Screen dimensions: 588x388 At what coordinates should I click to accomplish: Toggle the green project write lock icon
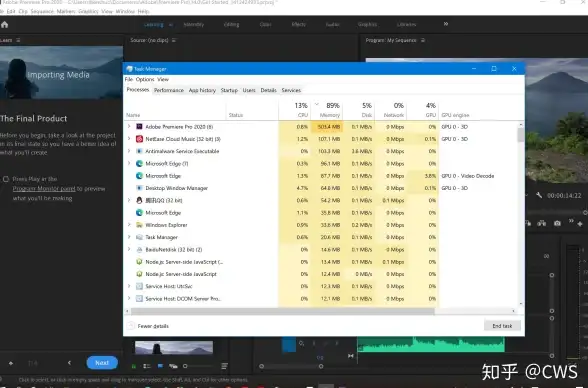[134, 366]
